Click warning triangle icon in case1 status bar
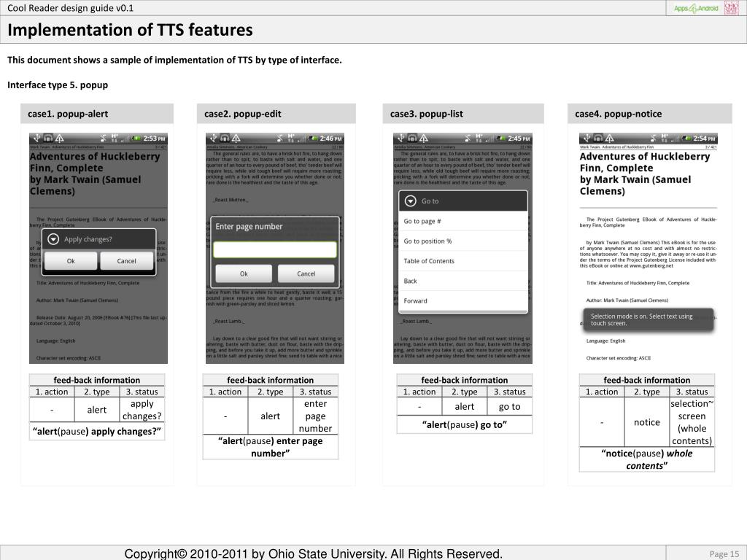Screen dimensions: 747x560 point(60,138)
